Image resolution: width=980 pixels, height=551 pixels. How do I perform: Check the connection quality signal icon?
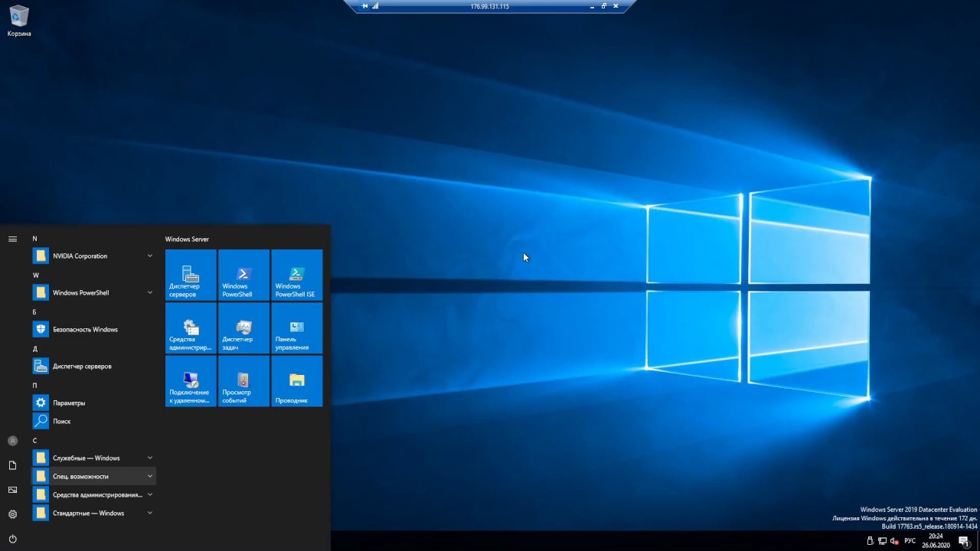[x=375, y=6]
